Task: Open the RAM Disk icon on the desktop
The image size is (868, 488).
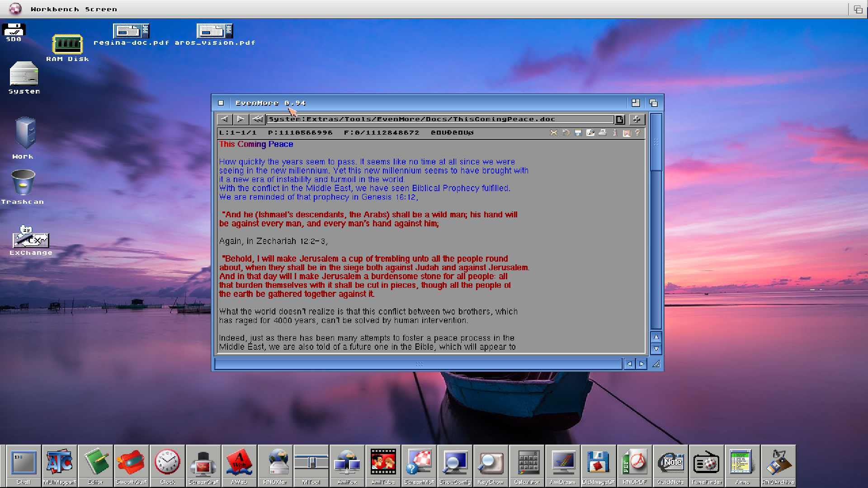Action: click(68, 45)
